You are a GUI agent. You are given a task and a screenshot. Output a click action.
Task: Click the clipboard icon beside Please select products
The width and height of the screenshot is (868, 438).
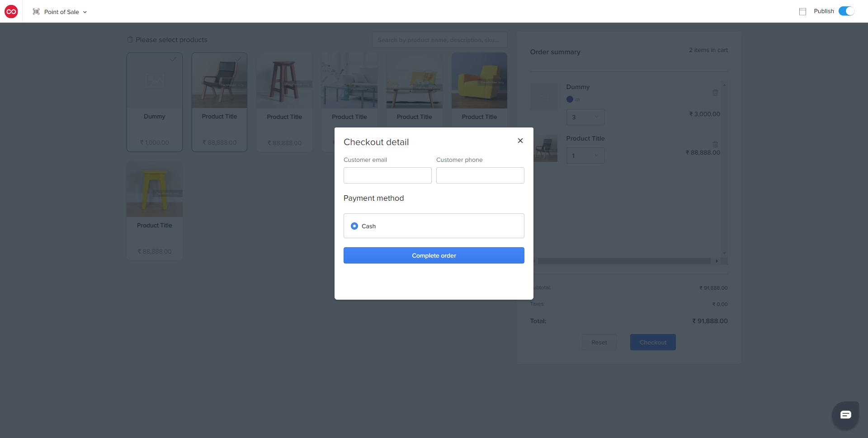pyautogui.click(x=130, y=40)
